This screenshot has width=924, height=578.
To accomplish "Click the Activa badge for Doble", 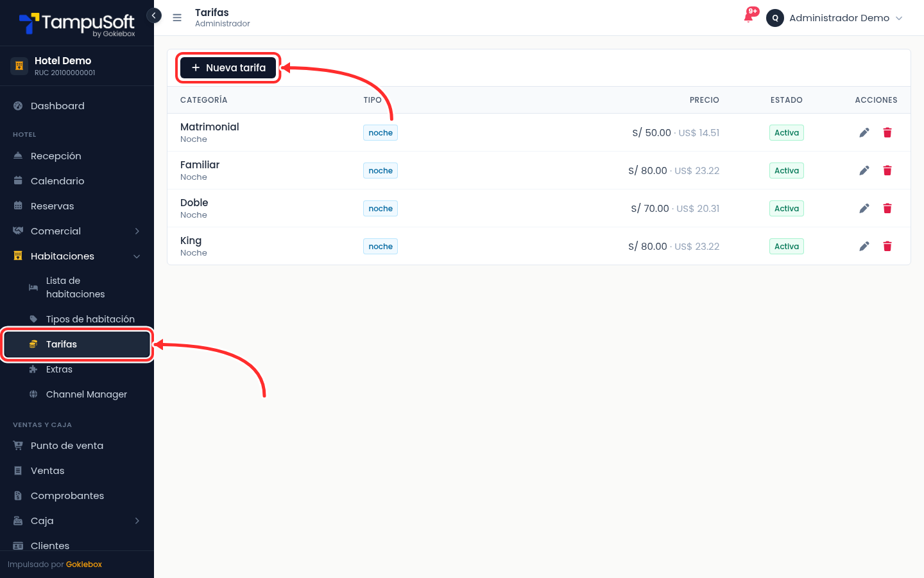I will pos(787,209).
